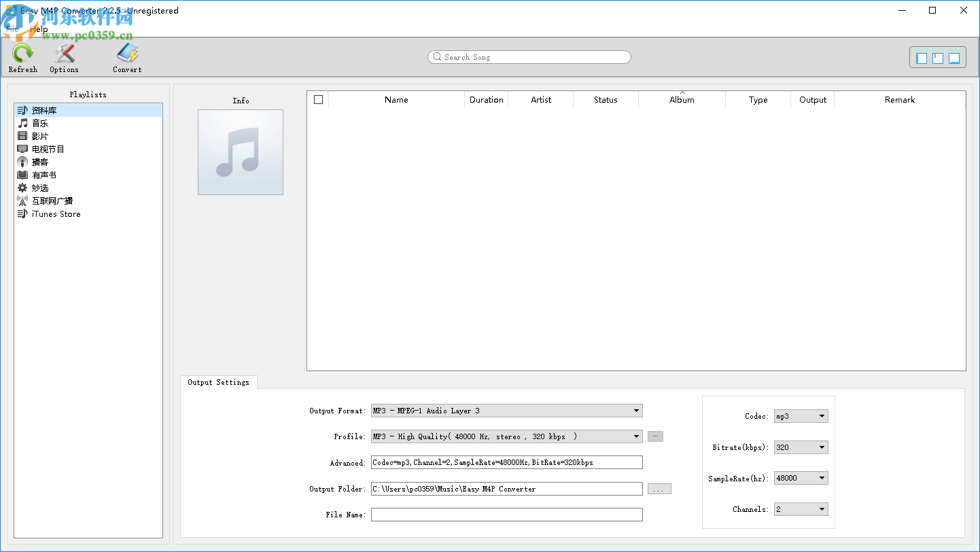Screen dimensions: 980x552
Task: Toggle the info panel layout view
Action: (x=938, y=58)
